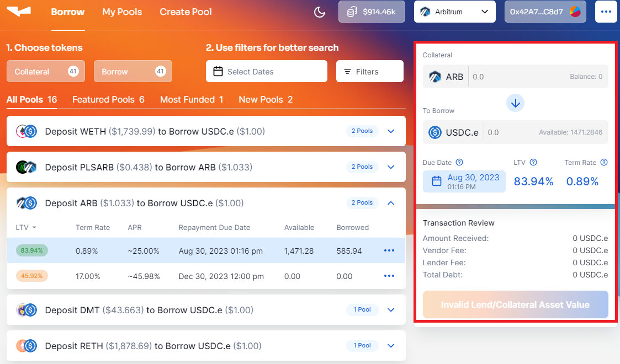The height and width of the screenshot is (364, 620).
Task: Sort the pool table by LTV column
Action: pyautogui.click(x=26, y=228)
